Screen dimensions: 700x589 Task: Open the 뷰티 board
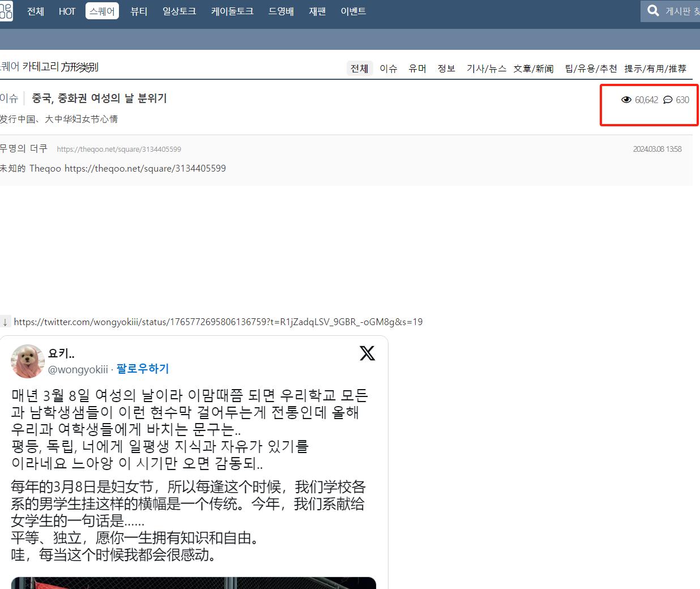pyautogui.click(x=139, y=11)
